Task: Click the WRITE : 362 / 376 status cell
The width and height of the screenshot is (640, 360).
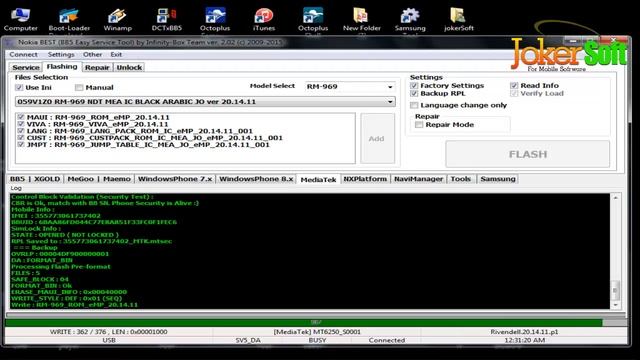Action: click(x=109, y=332)
